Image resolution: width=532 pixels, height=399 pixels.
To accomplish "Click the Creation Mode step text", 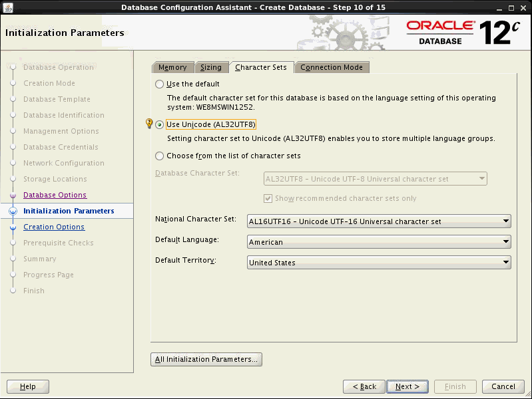I will pos(49,83).
